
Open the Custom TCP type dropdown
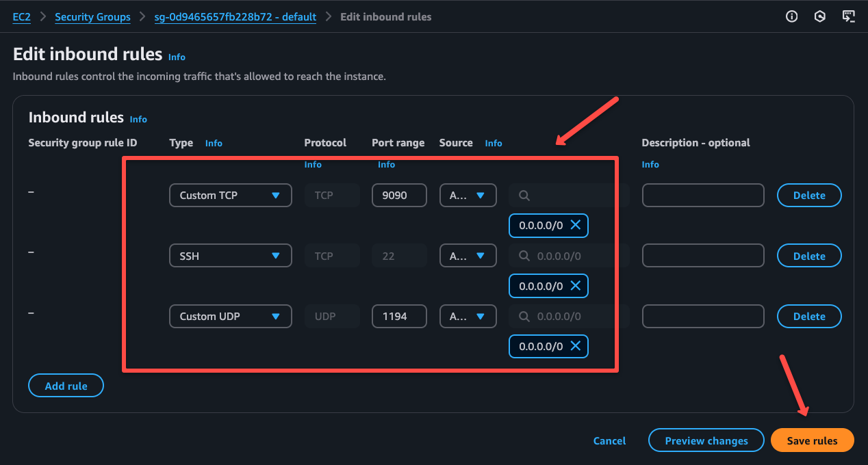pyautogui.click(x=230, y=195)
